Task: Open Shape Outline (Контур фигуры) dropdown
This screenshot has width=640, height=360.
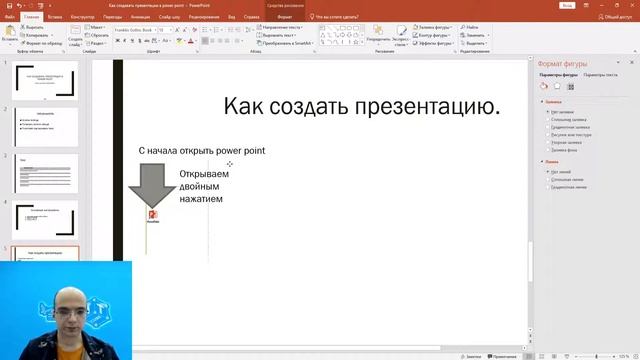Action: click(x=432, y=35)
